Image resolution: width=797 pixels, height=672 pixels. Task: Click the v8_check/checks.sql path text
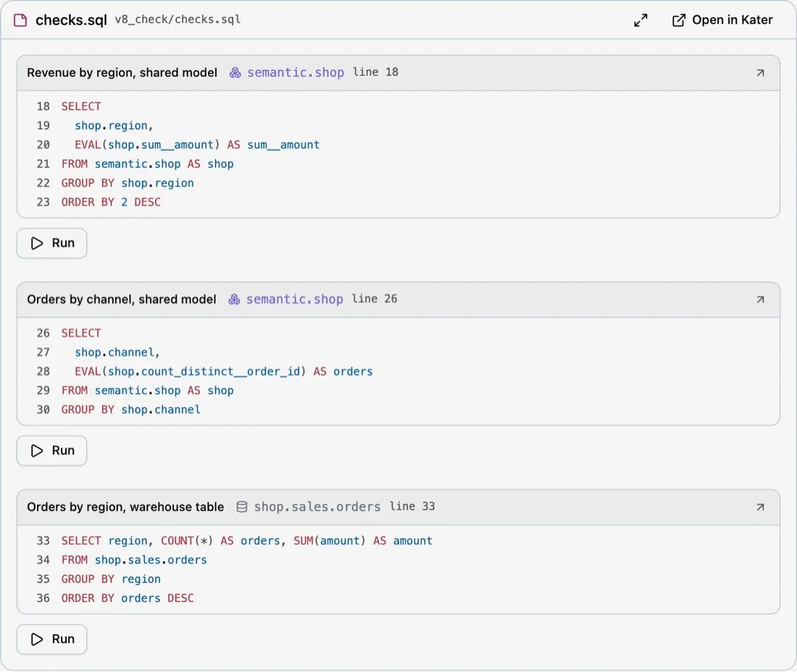[178, 20]
